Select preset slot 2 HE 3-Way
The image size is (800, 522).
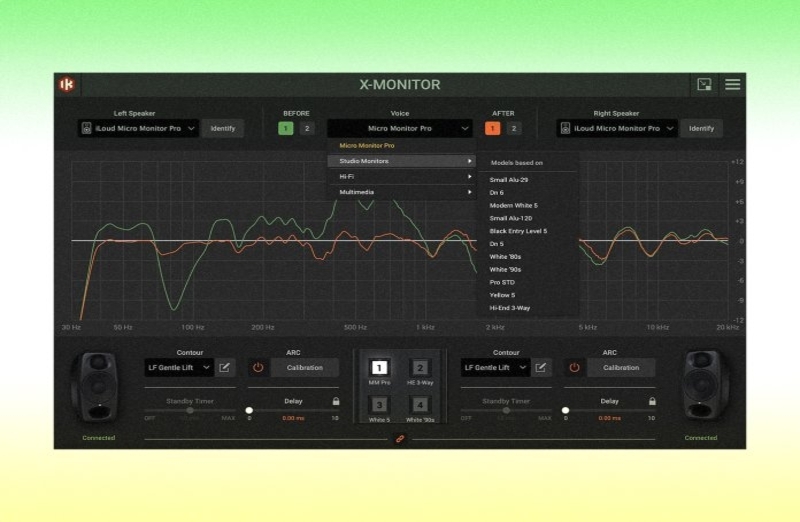click(x=420, y=367)
